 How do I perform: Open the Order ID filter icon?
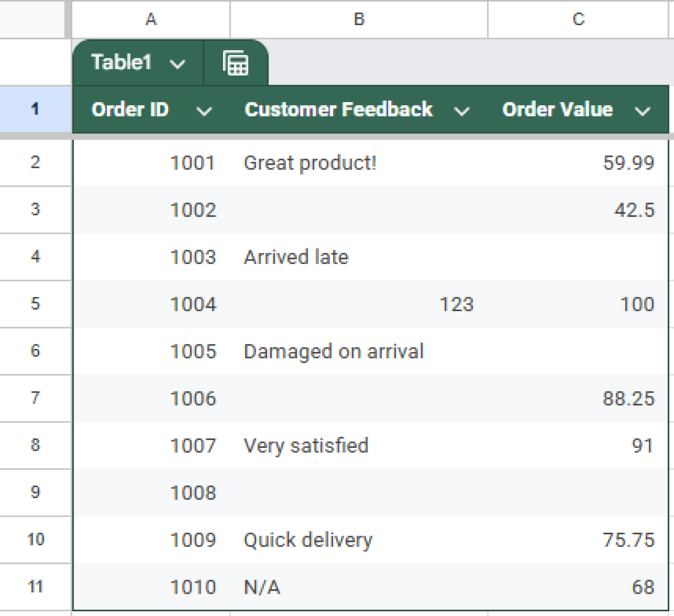click(205, 111)
